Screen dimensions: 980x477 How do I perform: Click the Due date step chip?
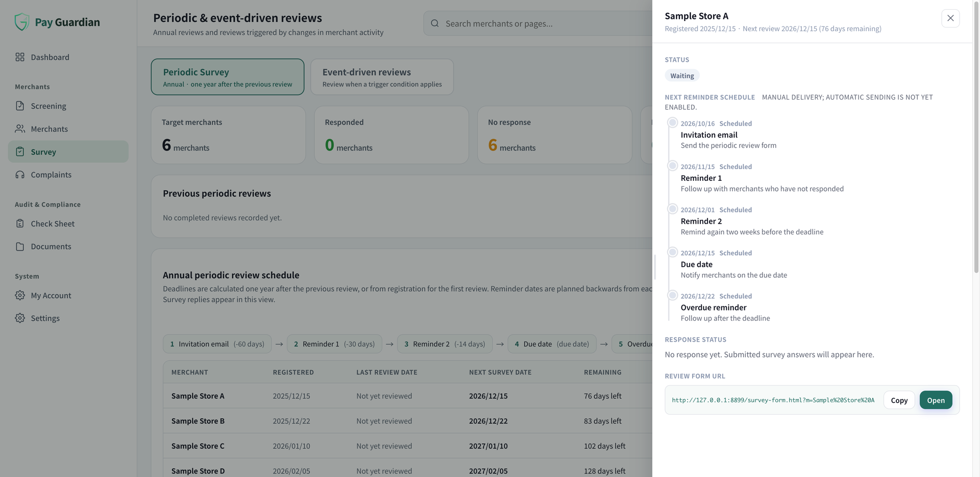(x=552, y=344)
